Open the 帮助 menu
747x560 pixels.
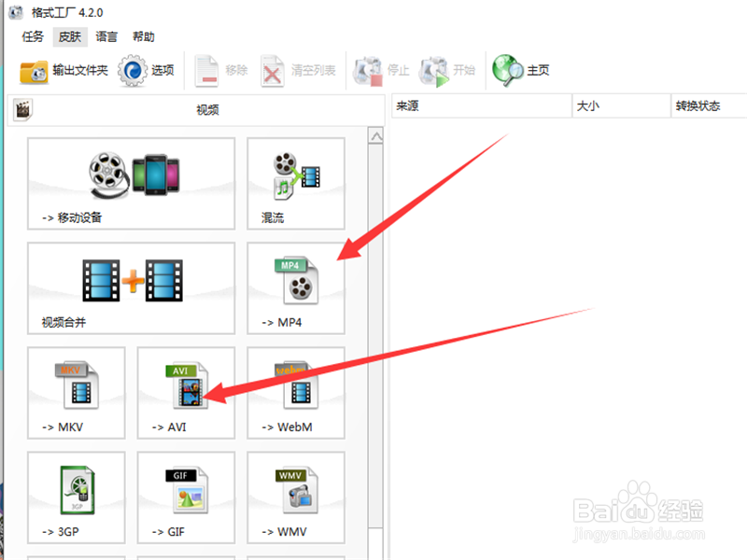coord(144,36)
